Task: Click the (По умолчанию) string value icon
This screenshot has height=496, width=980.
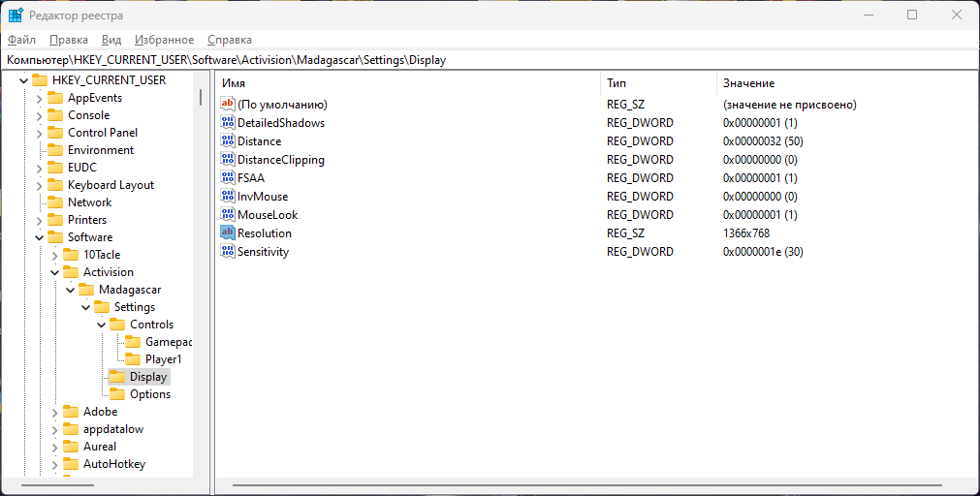Action: pyautogui.click(x=228, y=105)
